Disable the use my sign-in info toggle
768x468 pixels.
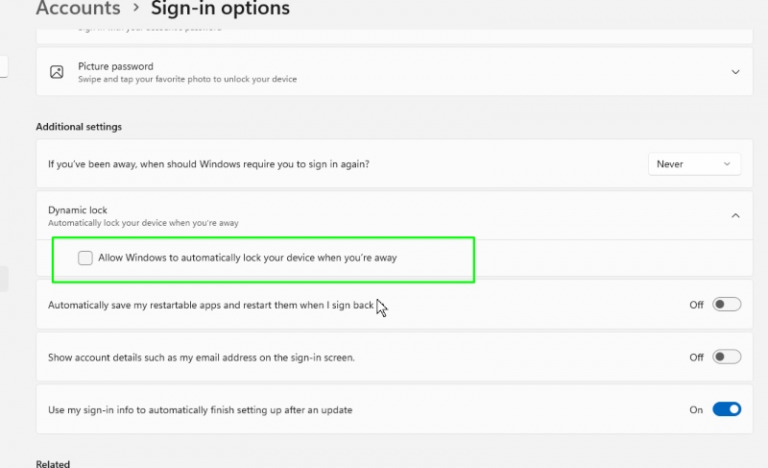point(726,409)
